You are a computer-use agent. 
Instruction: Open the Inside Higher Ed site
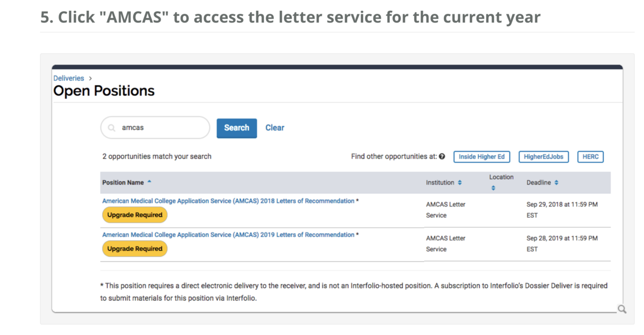[481, 157]
